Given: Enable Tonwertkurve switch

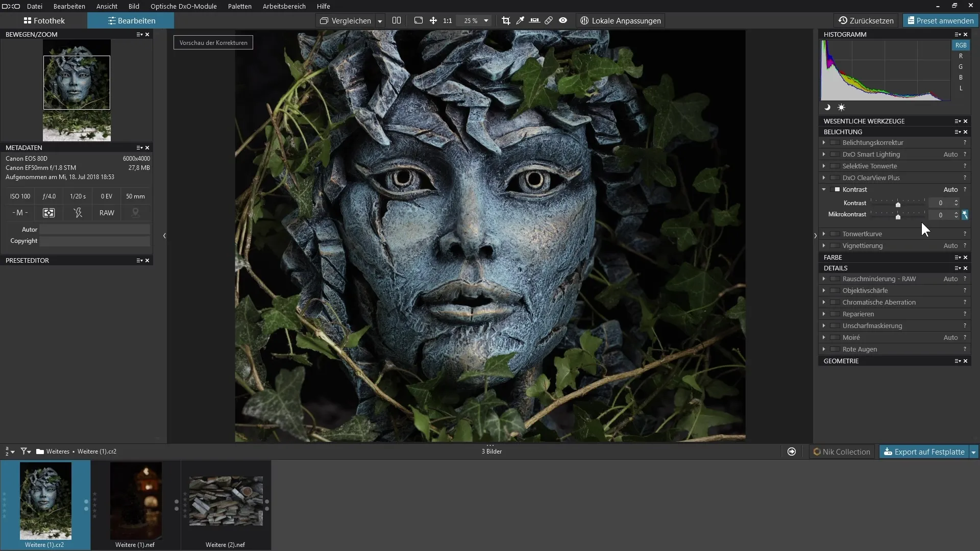Looking at the screenshot, I should pos(835,234).
